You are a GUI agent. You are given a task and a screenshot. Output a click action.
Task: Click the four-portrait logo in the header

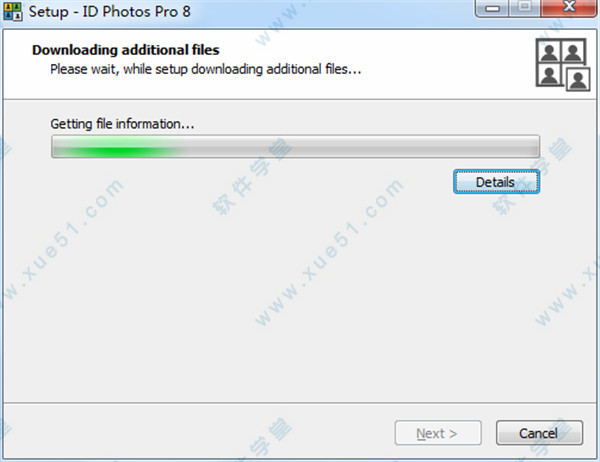[563, 65]
